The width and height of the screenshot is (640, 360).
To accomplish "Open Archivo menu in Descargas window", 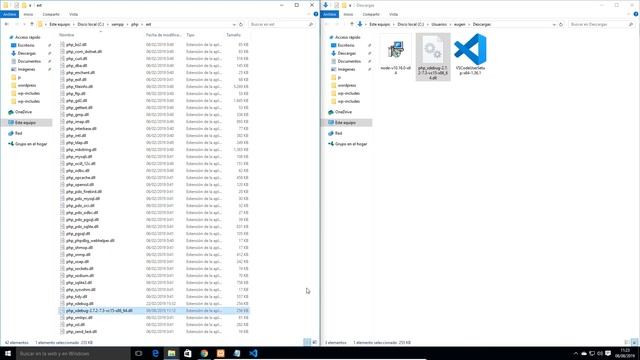I will pos(329,14).
